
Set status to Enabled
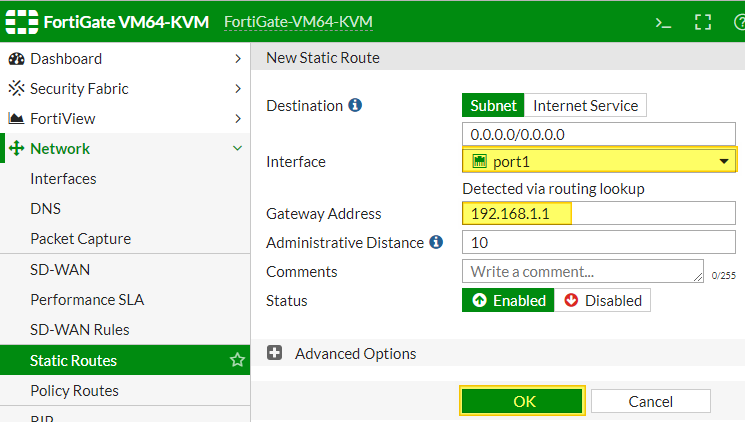coord(508,300)
